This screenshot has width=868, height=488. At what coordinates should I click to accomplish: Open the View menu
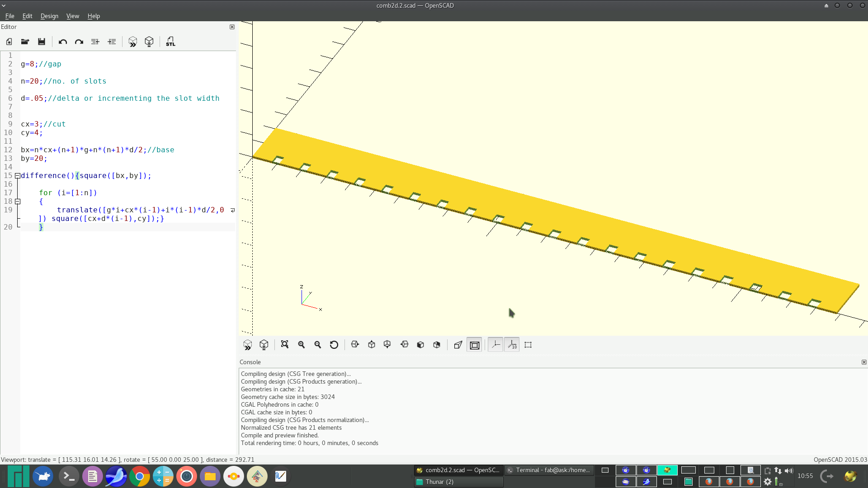pyautogui.click(x=72, y=16)
